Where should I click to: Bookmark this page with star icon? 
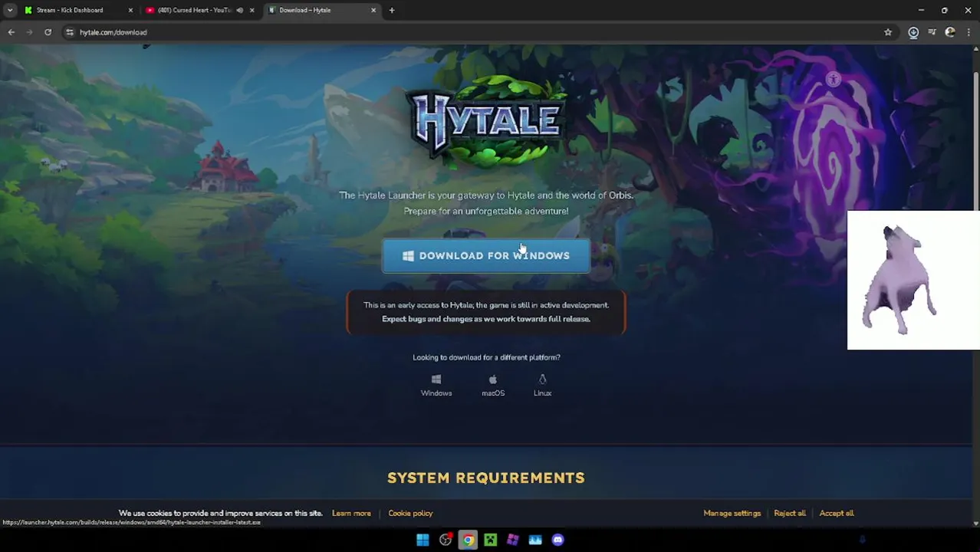tap(888, 32)
